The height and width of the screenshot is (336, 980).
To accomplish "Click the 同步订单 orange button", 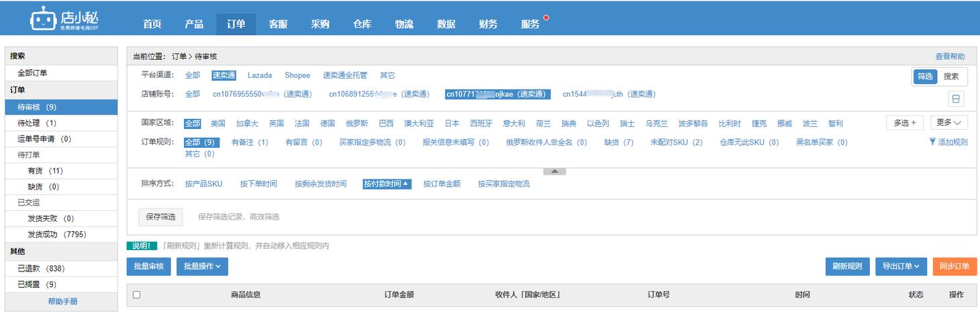I will pos(954,266).
